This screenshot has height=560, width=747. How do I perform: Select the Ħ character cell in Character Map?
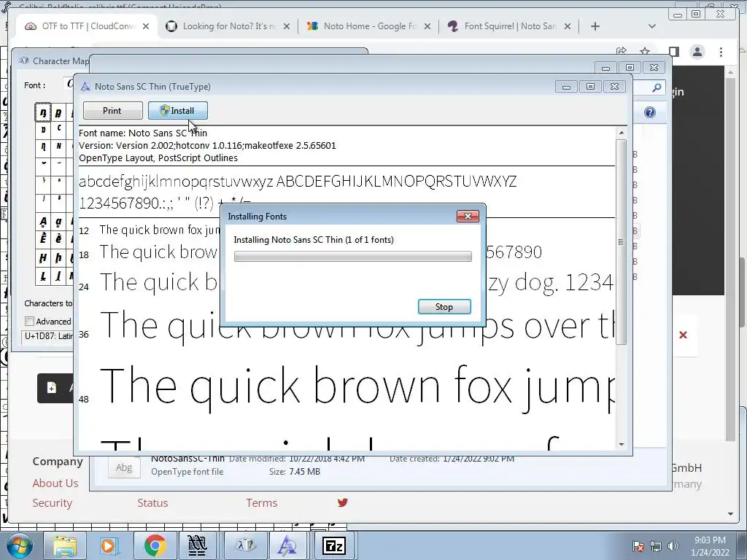tap(43, 257)
